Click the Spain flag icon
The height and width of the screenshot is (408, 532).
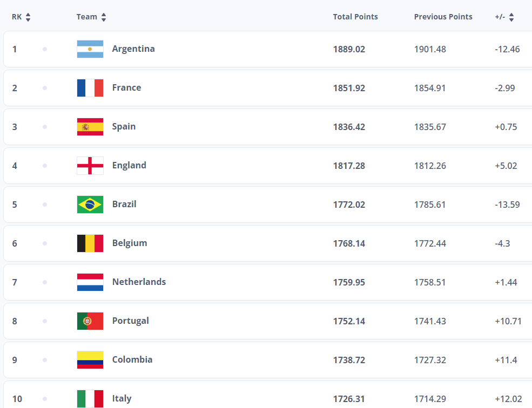pyautogui.click(x=90, y=127)
